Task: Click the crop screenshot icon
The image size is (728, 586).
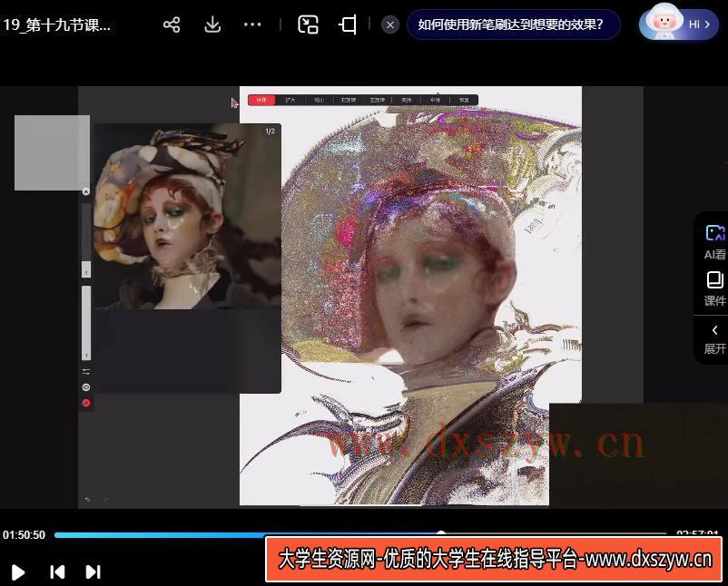Action: 348,24
